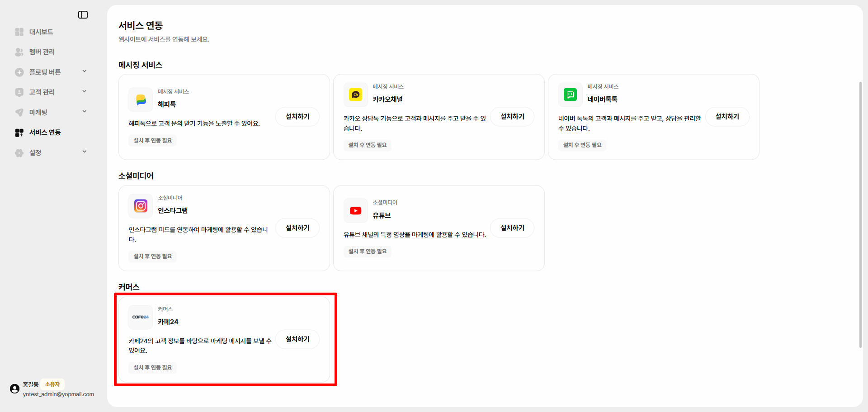Click the 인스타그램 card title
Viewport: 868px width, 412px height.
[x=173, y=211]
